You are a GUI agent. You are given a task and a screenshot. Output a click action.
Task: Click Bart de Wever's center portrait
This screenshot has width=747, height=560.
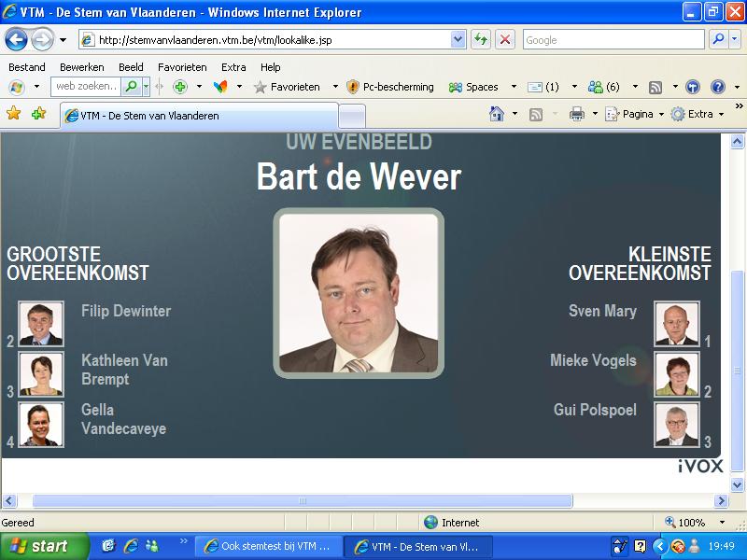click(x=359, y=293)
